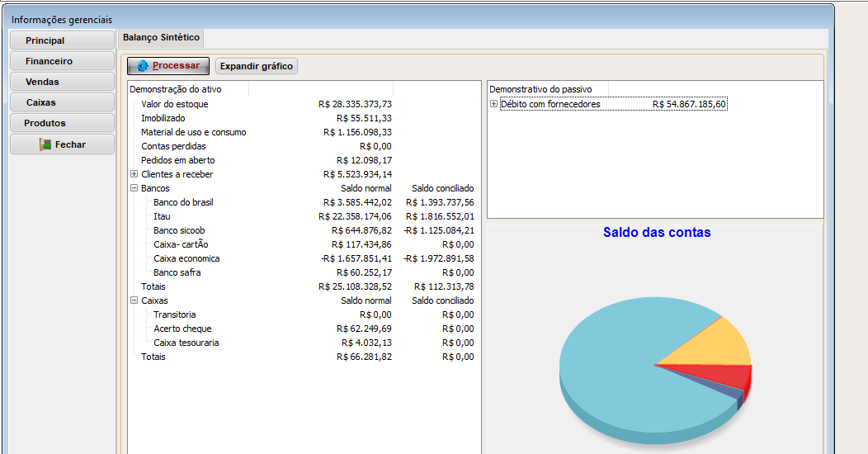Open the Vendas menu section
868x454 pixels.
coord(62,82)
